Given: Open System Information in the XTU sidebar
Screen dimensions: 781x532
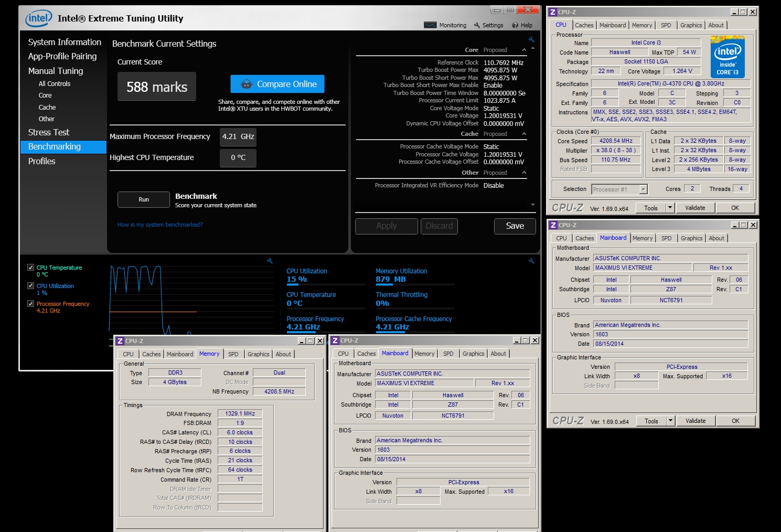Looking at the screenshot, I should click(65, 42).
